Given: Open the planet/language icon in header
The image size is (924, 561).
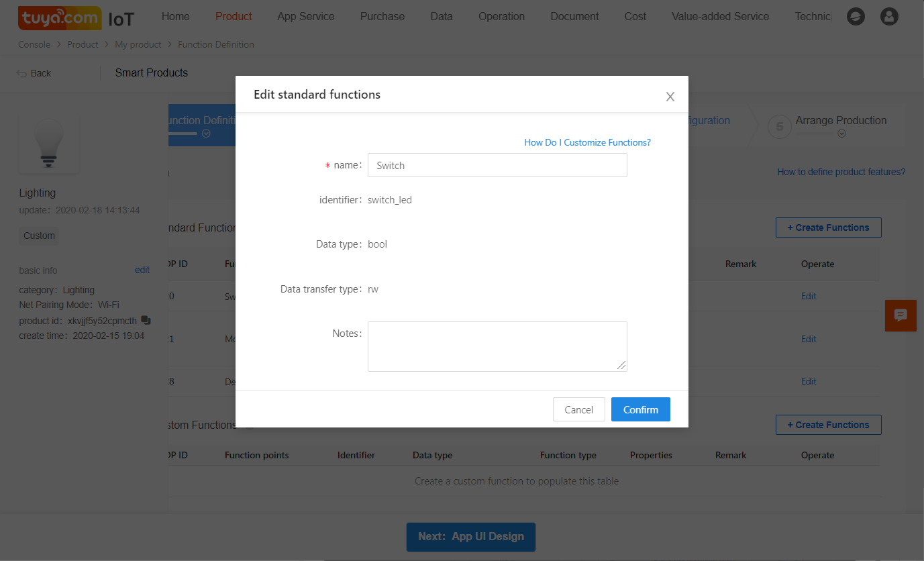Looking at the screenshot, I should click(856, 17).
